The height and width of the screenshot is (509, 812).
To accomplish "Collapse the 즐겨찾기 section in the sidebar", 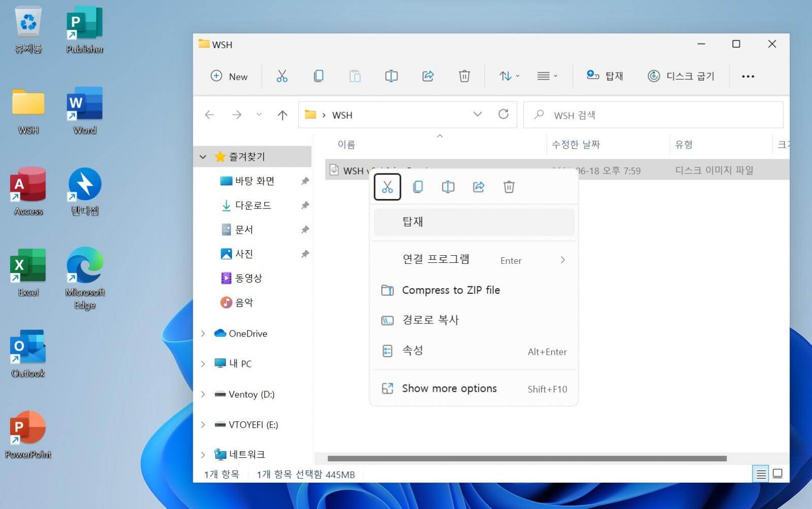I will [x=203, y=157].
